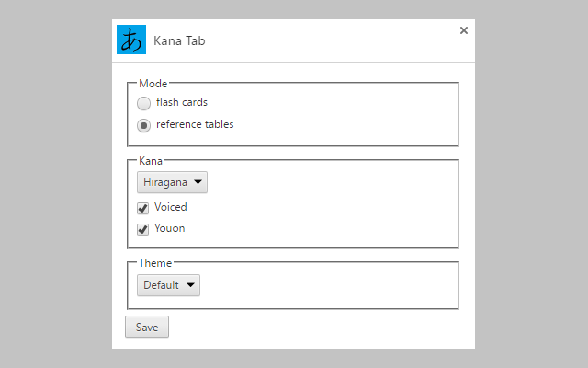This screenshot has height=368, width=588.
Task: Uncheck the Voiced checkbox
Action: 143,208
